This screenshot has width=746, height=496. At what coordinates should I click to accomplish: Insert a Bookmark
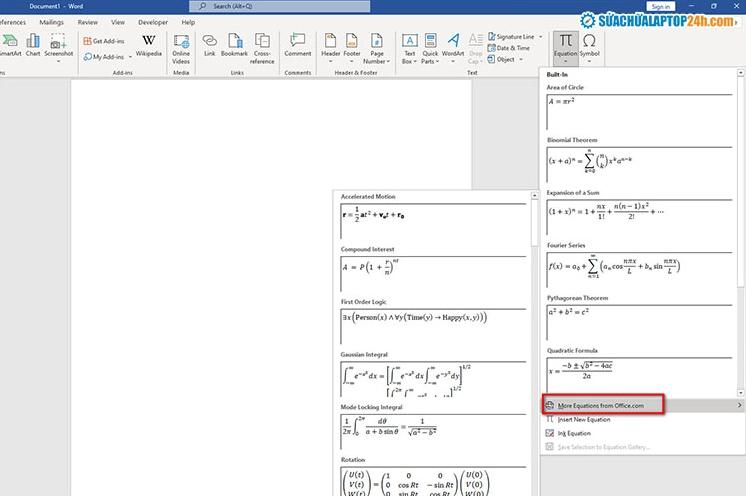click(x=234, y=45)
